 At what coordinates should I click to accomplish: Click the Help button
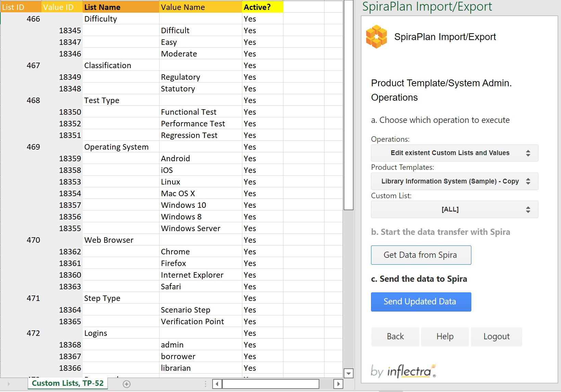click(445, 337)
